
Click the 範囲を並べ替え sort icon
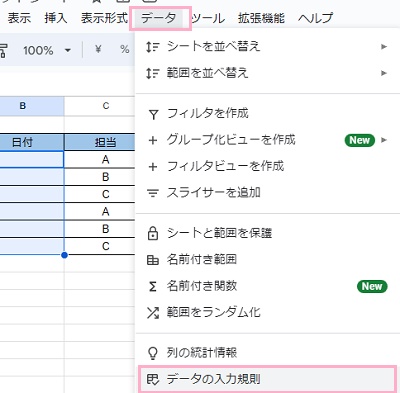coord(153,73)
